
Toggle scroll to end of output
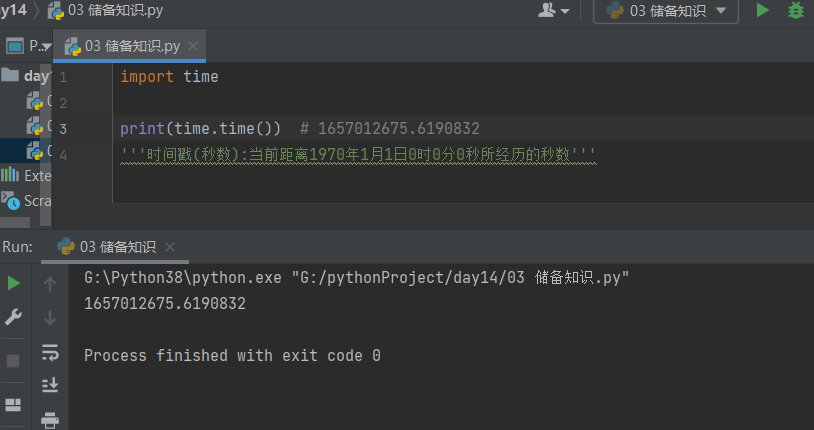[x=50, y=385]
